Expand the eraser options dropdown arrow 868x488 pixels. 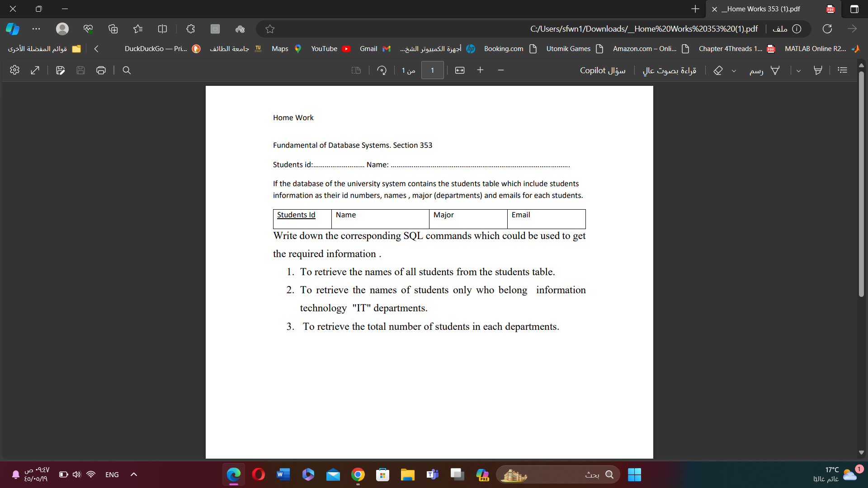[x=734, y=71]
